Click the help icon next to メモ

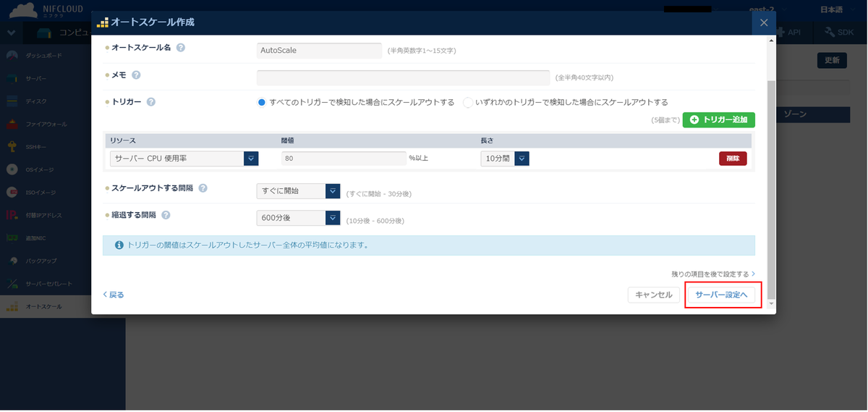pyautogui.click(x=136, y=75)
